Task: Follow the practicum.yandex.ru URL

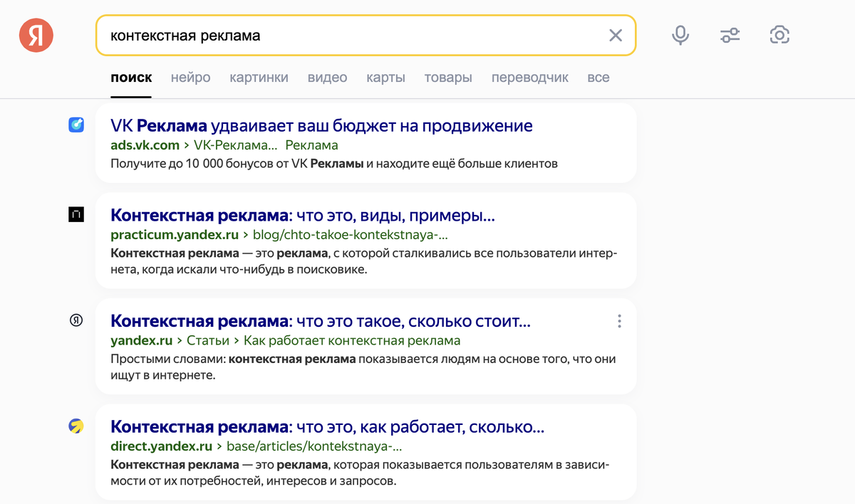Action: pyautogui.click(x=175, y=234)
